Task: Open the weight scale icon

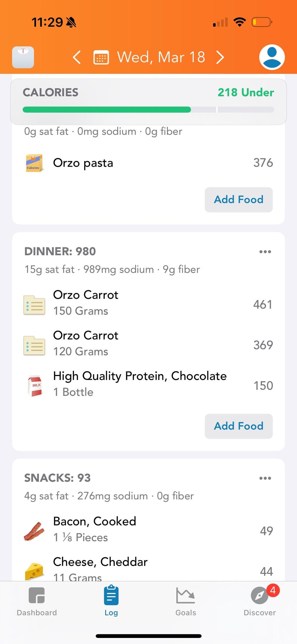Action: pyautogui.click(x=23, y=57)
